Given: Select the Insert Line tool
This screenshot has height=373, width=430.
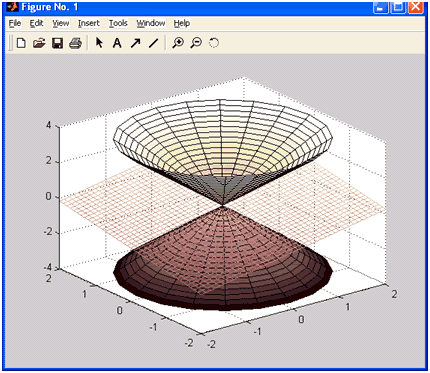Looking at the screenshot, I should (153, 43).
